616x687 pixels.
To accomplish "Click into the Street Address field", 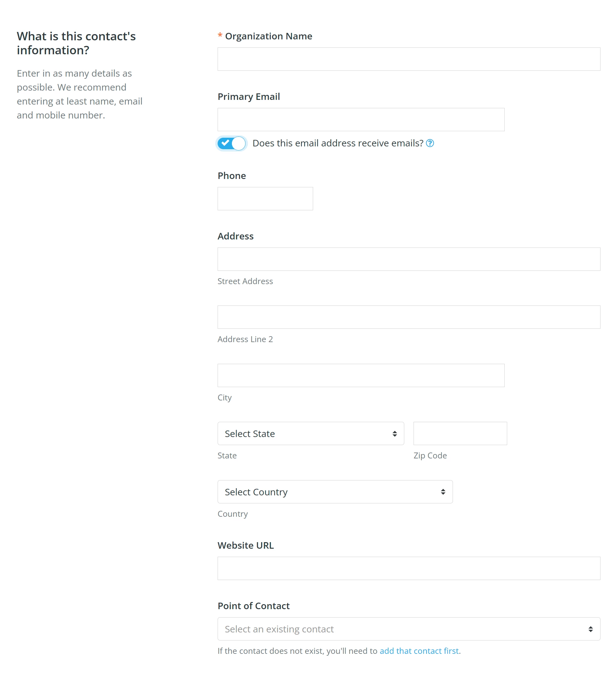I will pyautogui.click(x=408, y=259).
